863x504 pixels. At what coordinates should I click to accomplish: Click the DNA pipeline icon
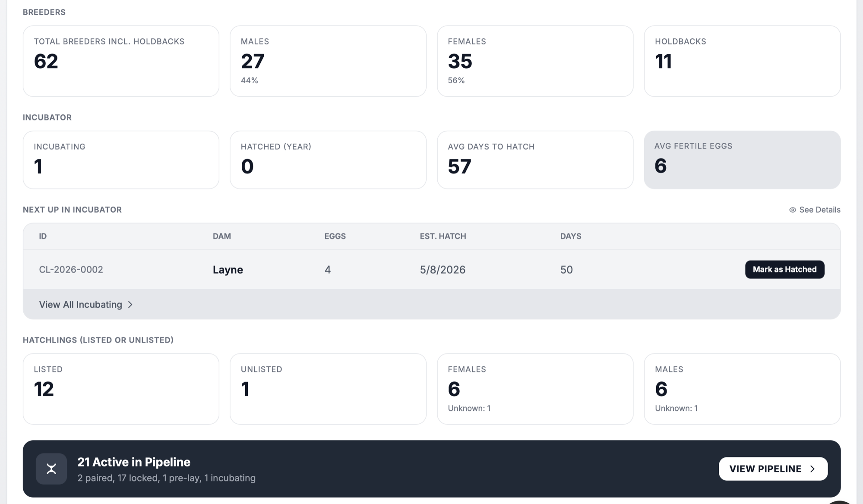tap(51, 469)
